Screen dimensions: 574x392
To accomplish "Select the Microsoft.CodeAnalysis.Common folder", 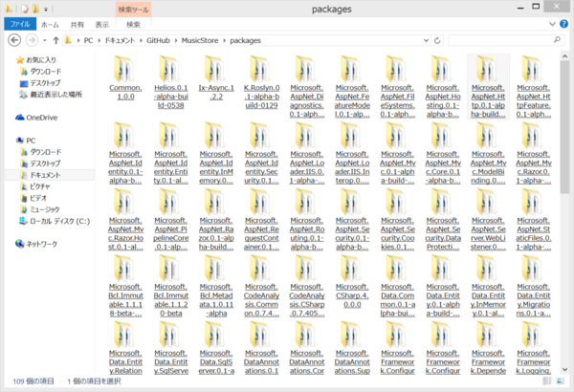I will point(262,286).
